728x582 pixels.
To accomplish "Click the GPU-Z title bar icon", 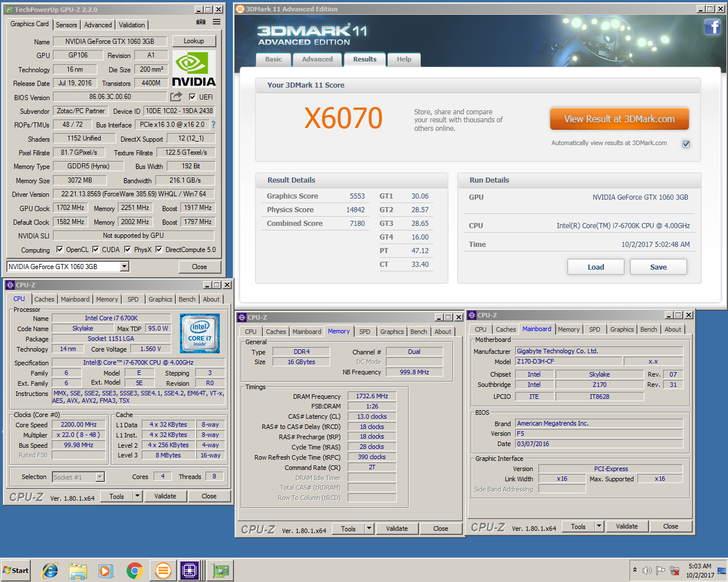I will [10, 10].
